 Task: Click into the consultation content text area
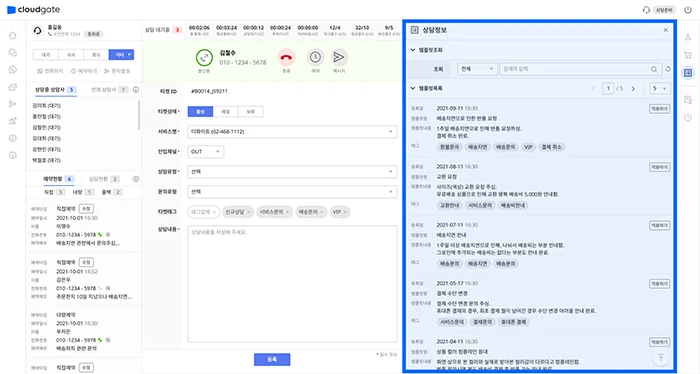tap(292, 284)
